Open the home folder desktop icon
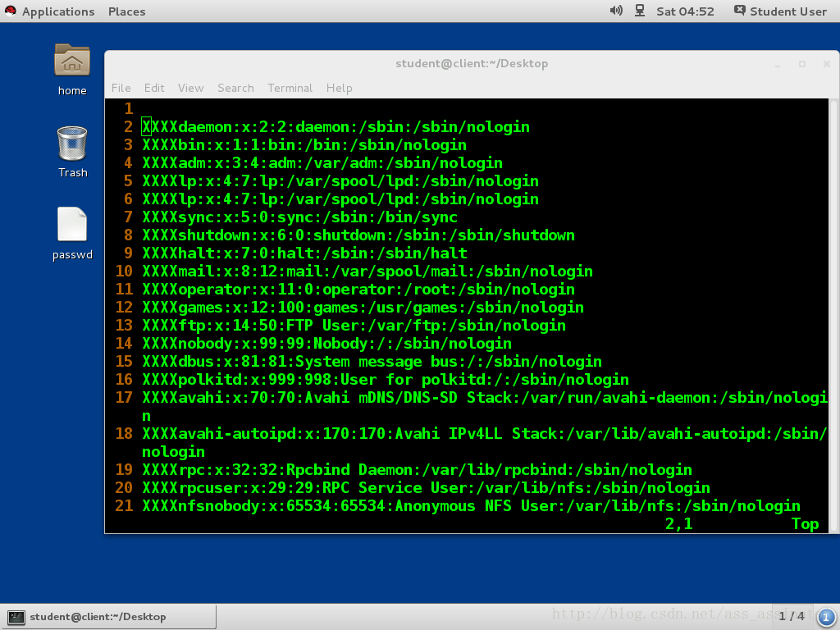This screenshot has height=630, width=840. [x=72, y=60]
